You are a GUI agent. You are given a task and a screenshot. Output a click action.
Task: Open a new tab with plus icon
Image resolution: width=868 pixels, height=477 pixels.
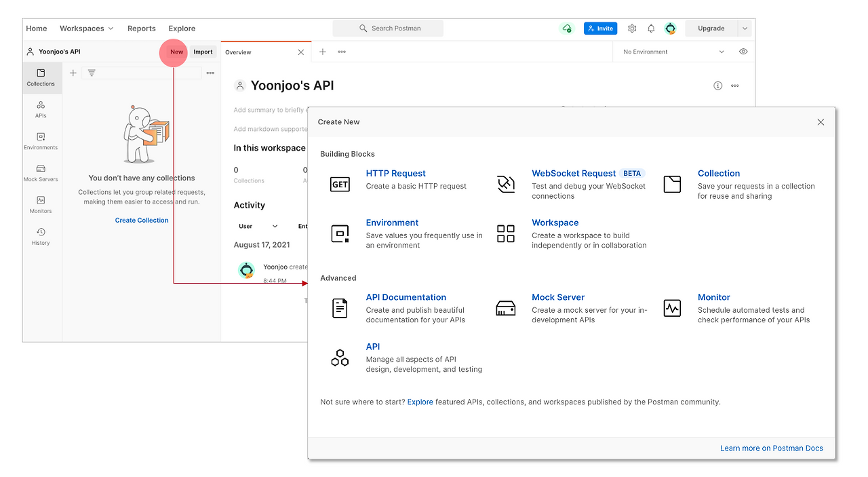[x=323, y=52]
